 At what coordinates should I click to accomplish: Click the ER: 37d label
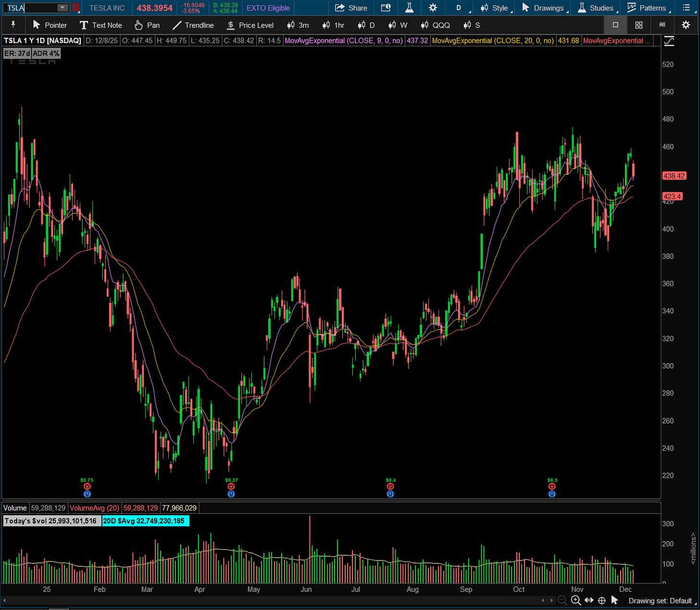point(17,53)
